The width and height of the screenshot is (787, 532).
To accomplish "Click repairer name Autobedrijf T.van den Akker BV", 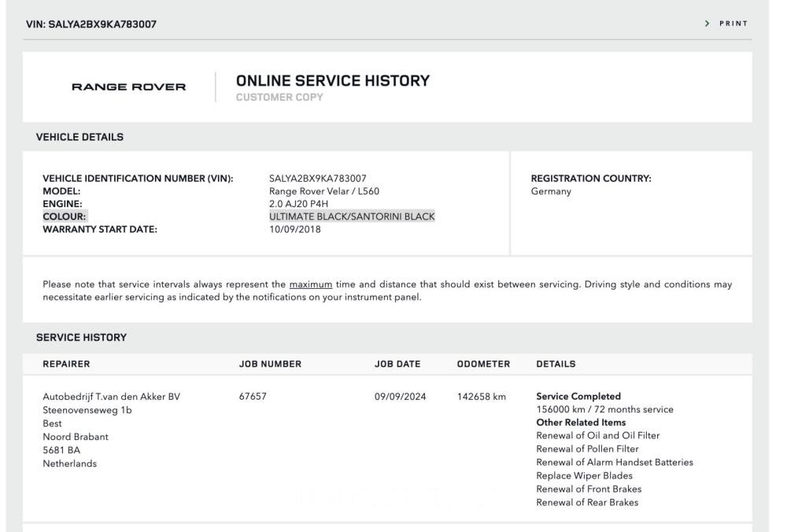I will (x=111, y=397).
